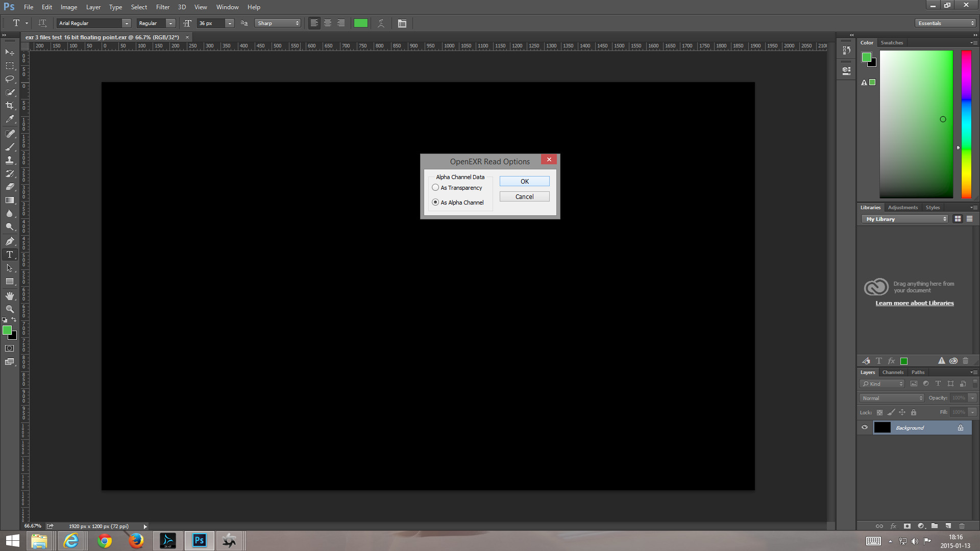Click the center text alignment icon
Viewport: 980px width, 551px height.
click(328, 23)
